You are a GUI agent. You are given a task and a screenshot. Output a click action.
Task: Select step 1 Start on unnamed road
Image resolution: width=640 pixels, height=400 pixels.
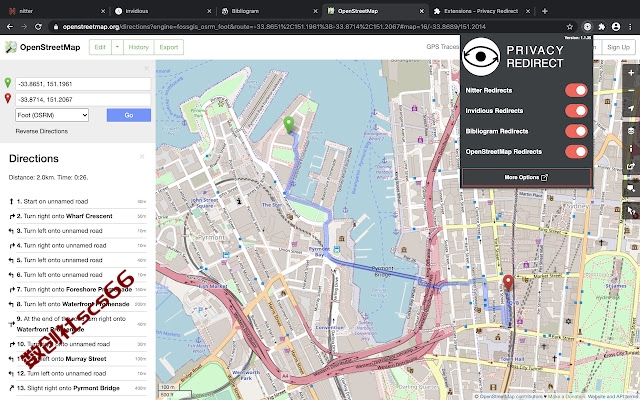(x=78, y=201)
